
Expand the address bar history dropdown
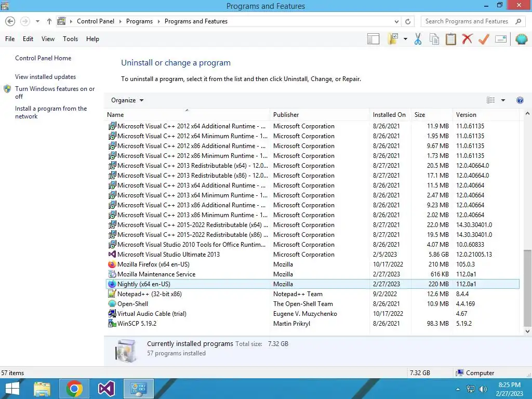[396, 21]
